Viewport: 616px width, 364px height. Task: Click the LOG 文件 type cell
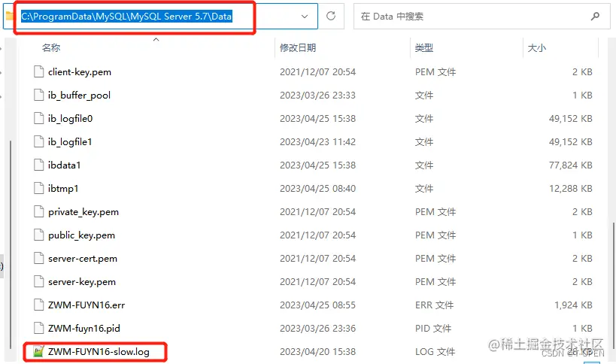[x=435, y=351]
